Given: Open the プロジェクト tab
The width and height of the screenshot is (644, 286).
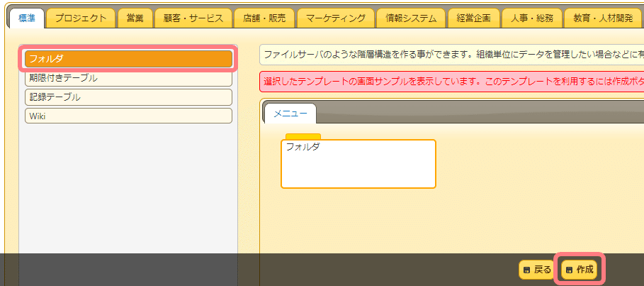Looking at the screenshot, I should coord(81,18).
